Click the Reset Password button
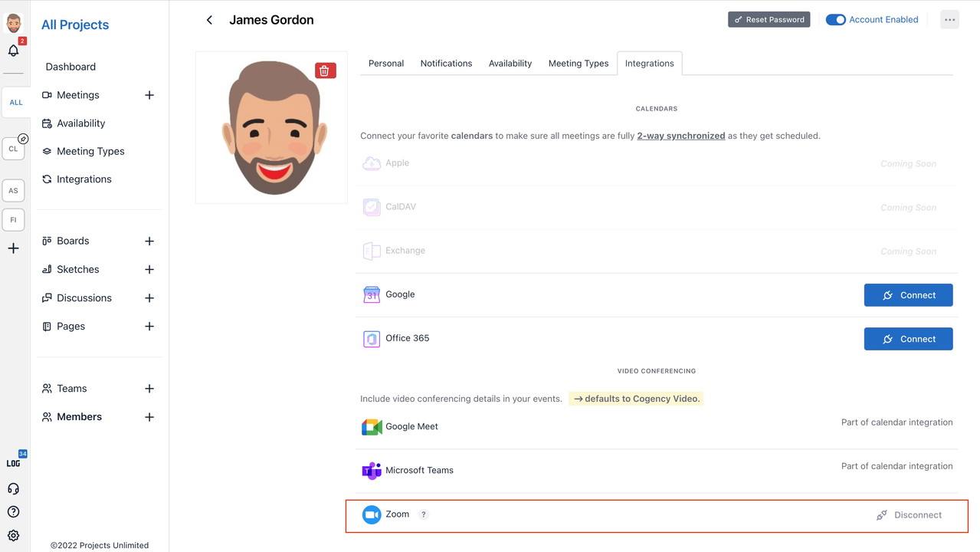The image size is (980, 552). 769,20
